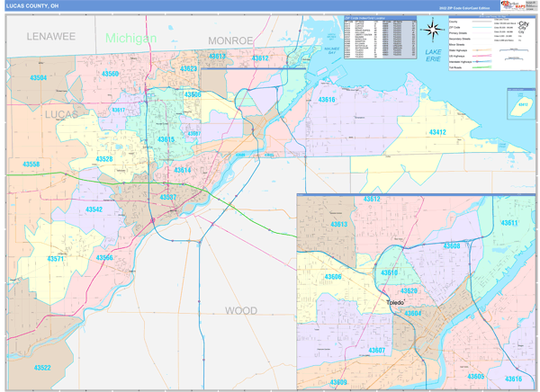
Task: Select ZIP code area 43542
Action: coord(93,209)
